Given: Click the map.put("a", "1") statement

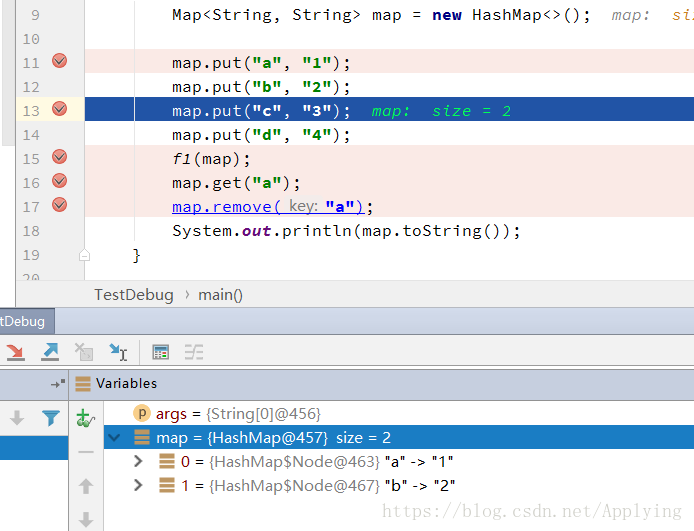Looking at the screenshot, I should (261, 63).
